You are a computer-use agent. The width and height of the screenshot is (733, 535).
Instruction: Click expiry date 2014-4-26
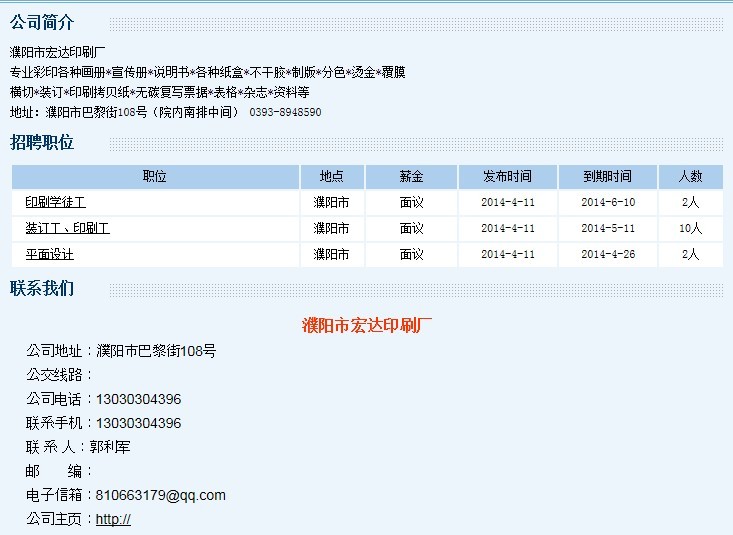(x=608, y=254)
